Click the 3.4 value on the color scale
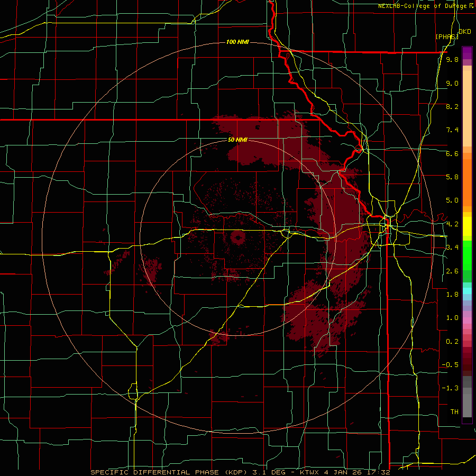476x476 pixels. coord(452,248)
